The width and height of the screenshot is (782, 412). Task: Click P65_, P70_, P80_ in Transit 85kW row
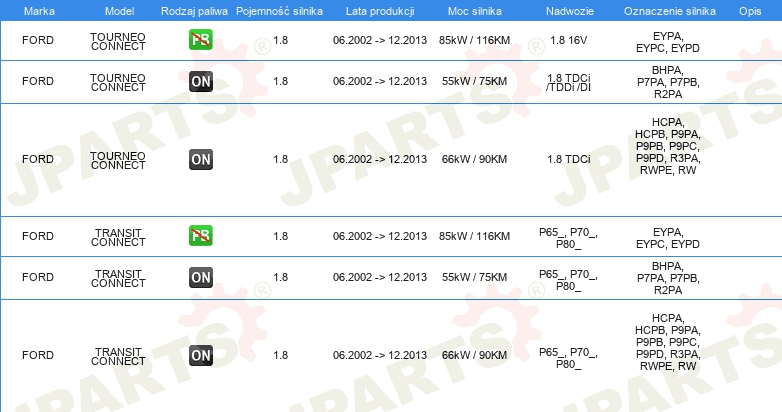click(569, 238)
